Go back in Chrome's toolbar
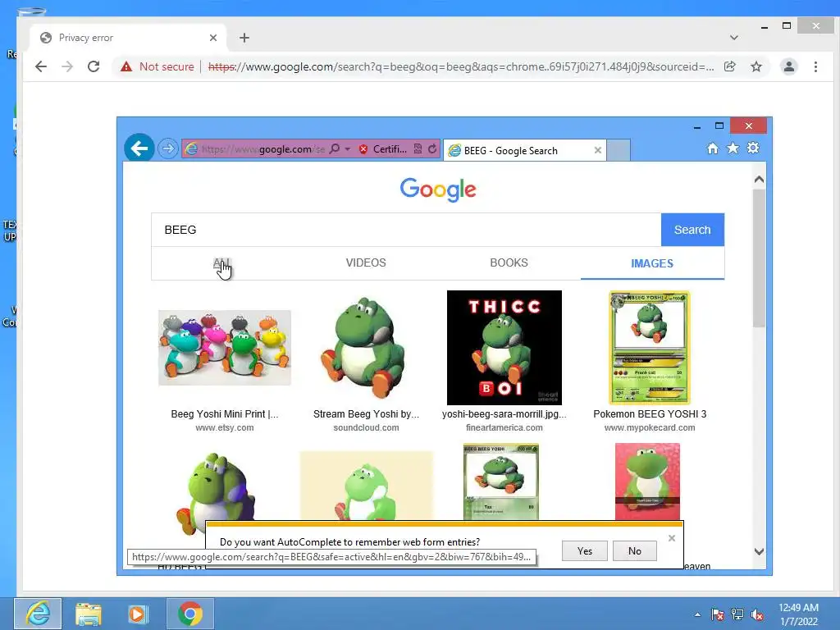This screenshot has width=840, height=630. pos(41,66)
